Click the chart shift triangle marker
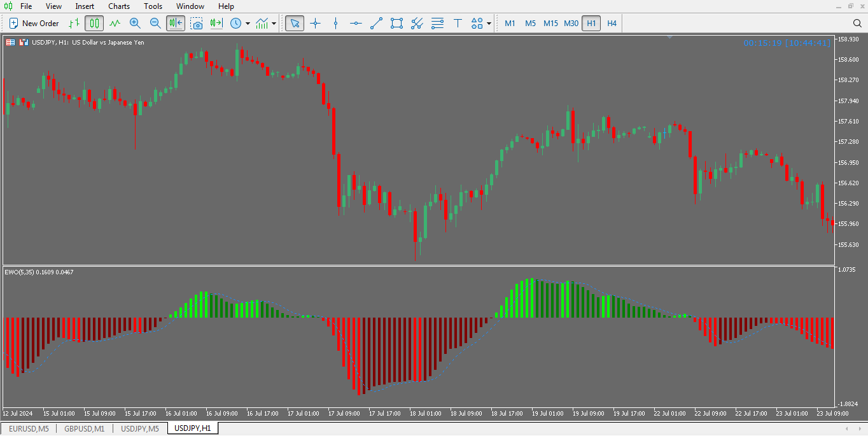 tap(670, 37)
